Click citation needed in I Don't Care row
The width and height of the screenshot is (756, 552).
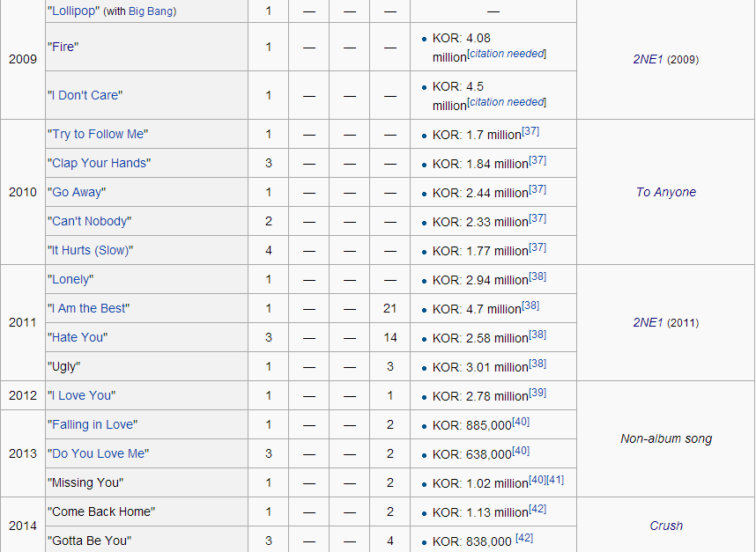click(x=507, y=102)
